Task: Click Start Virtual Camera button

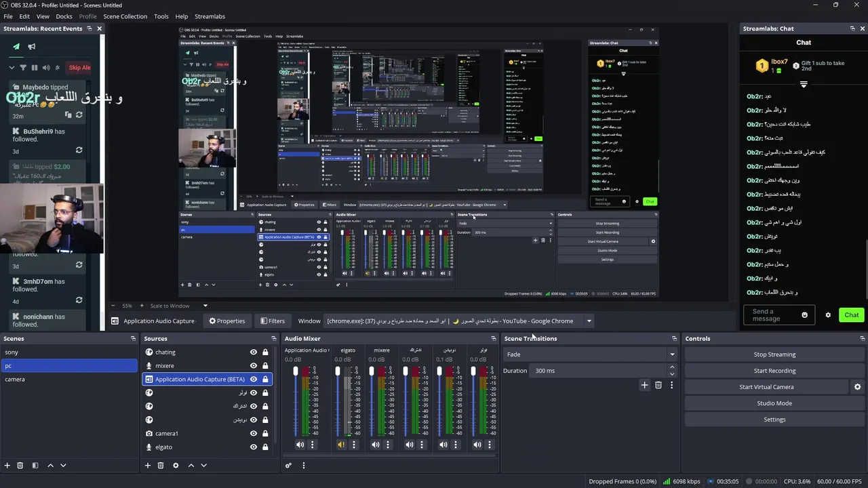Action: [766, 387]
